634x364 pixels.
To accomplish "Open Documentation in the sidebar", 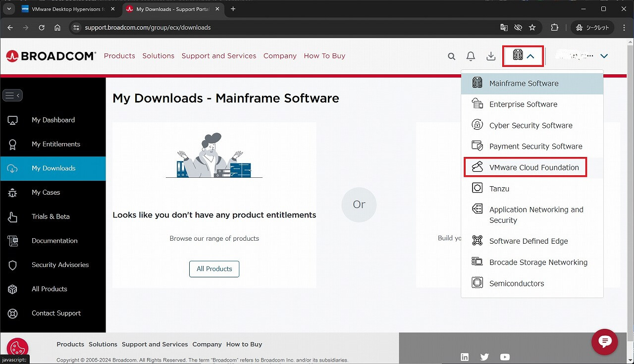I will [53, 241].
